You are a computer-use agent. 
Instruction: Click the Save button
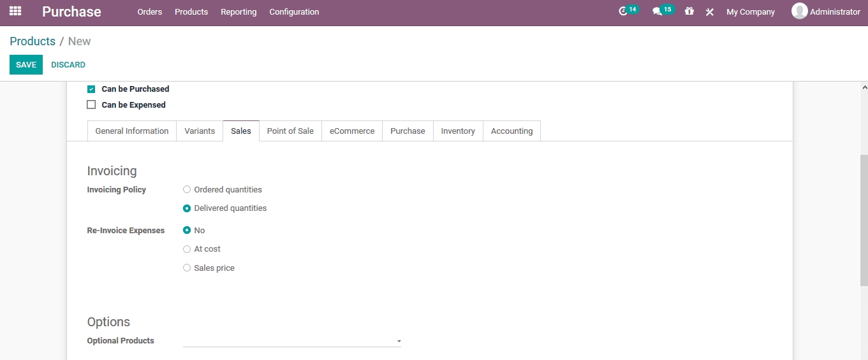tap(26, 65)
